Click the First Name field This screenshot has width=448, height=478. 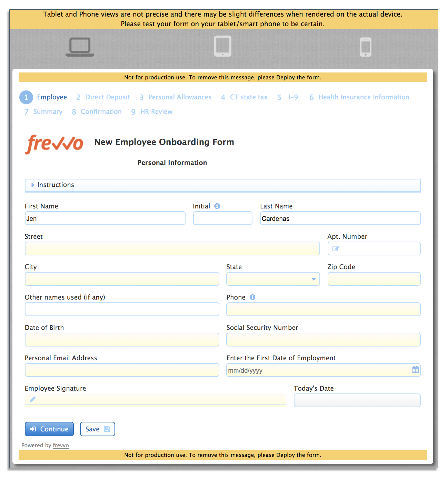pos(105,218)
